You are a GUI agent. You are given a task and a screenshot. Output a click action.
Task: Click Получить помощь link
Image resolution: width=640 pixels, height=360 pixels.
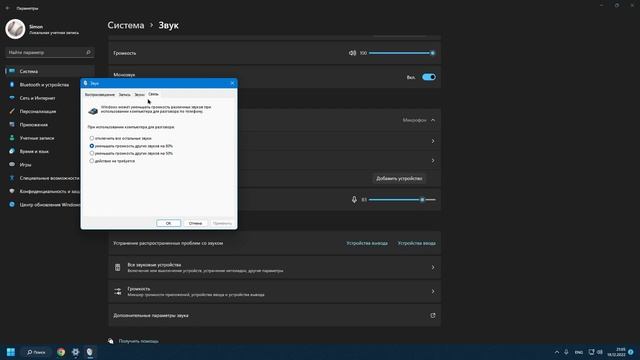click(138, 341)
